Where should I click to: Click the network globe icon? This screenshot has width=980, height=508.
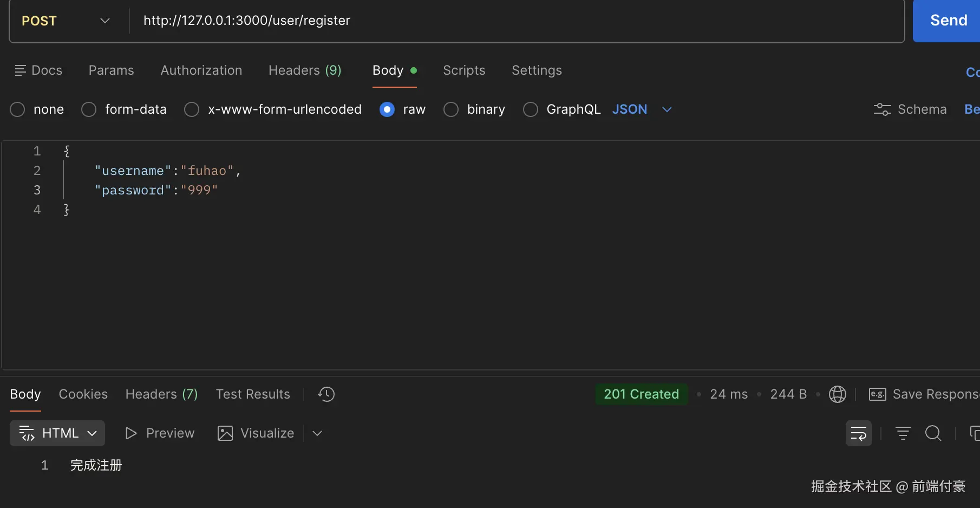click(x=837, y=394)
